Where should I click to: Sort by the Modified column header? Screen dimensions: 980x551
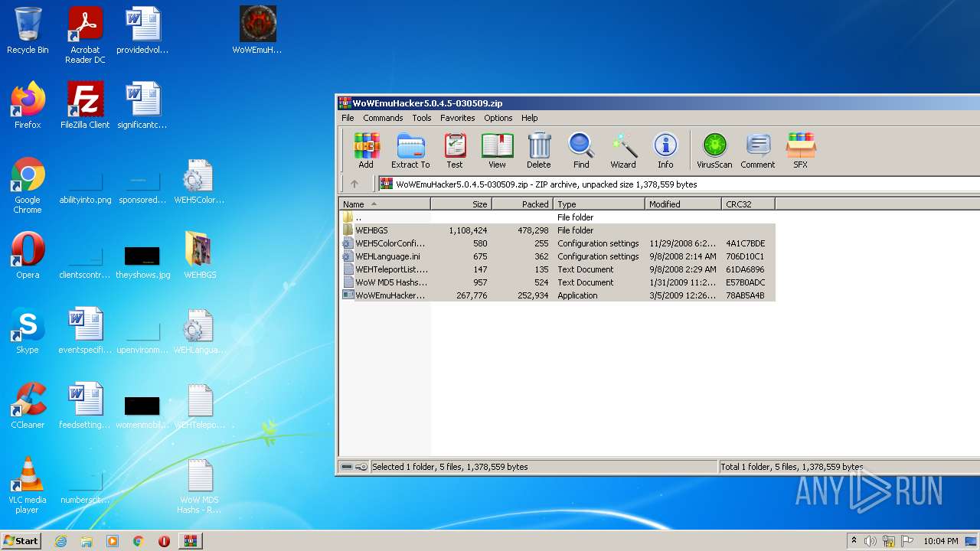pyautogui.click(x=683, y=204)
